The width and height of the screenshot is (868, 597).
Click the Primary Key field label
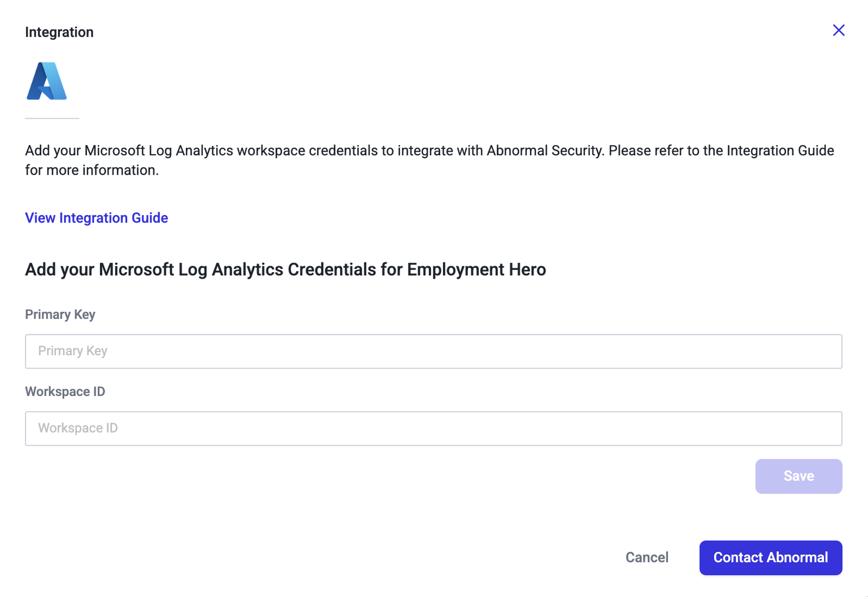[x=60, y=315]
